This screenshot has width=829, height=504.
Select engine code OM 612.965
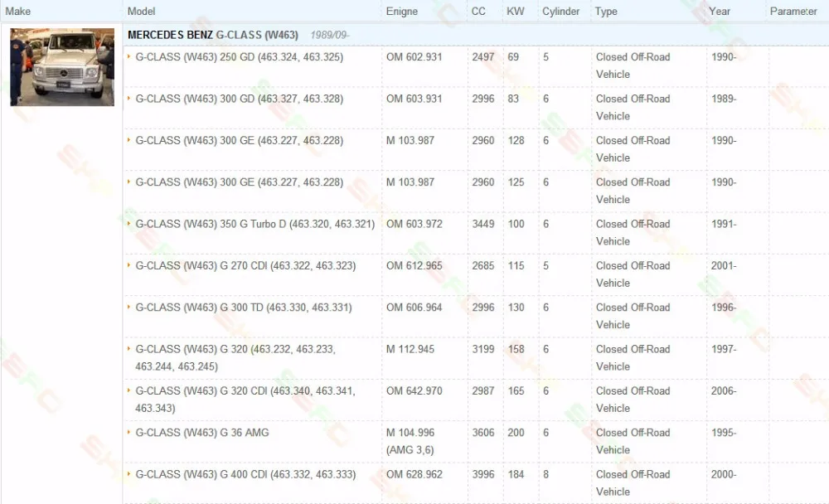click(414, 265)
